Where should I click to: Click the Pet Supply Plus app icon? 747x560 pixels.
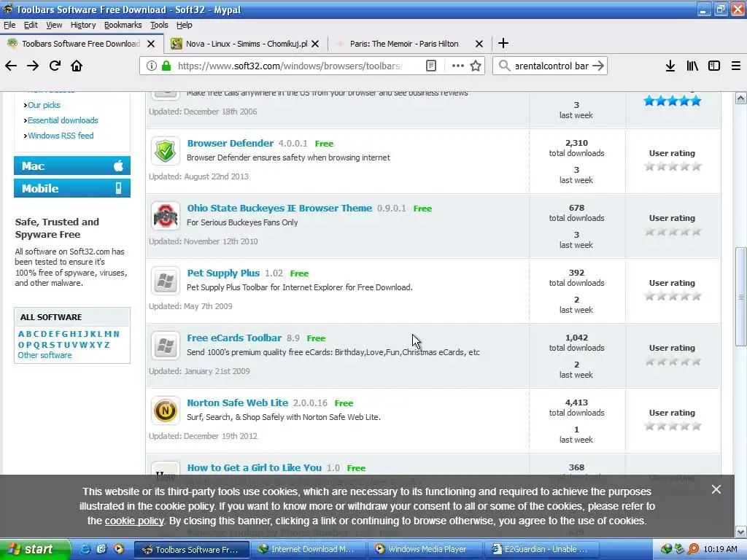click(166, 281)
